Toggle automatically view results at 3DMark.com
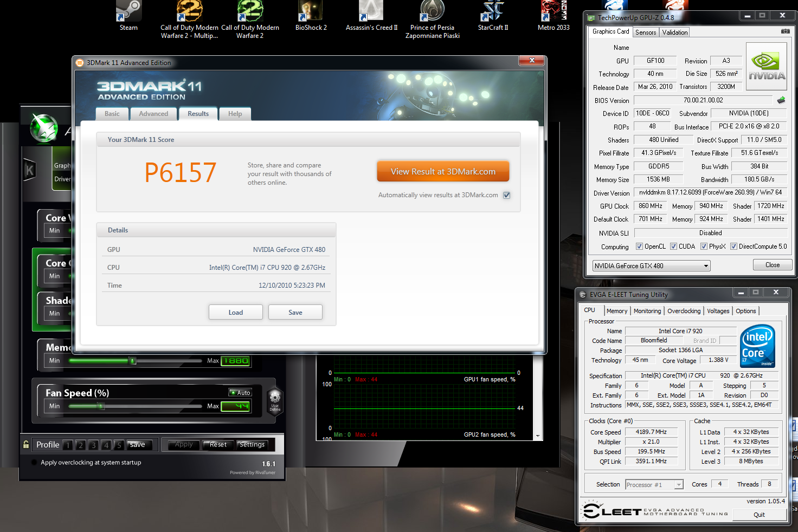Screen dimensions: 798x532 coord(506,195)
